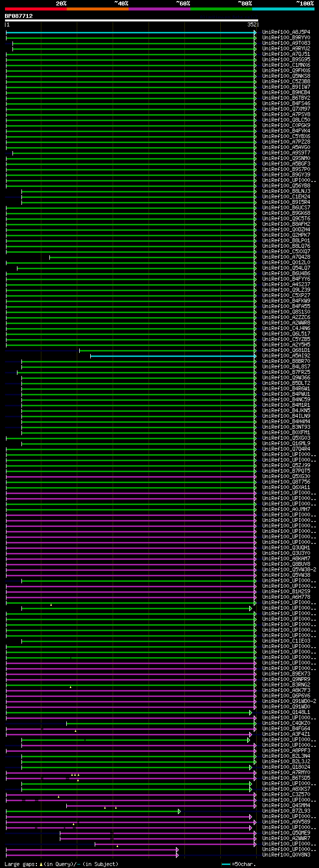This screenshot has width=319, height=868.
Task: Open hit UniRef100_A7RMY0
Action: coord(286,772)
